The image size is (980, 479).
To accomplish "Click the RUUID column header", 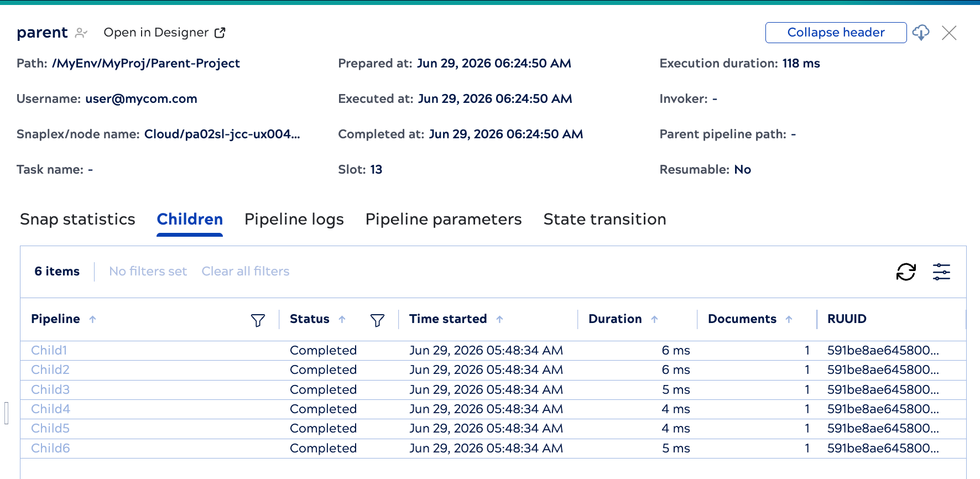I will [x=847, y=319].
